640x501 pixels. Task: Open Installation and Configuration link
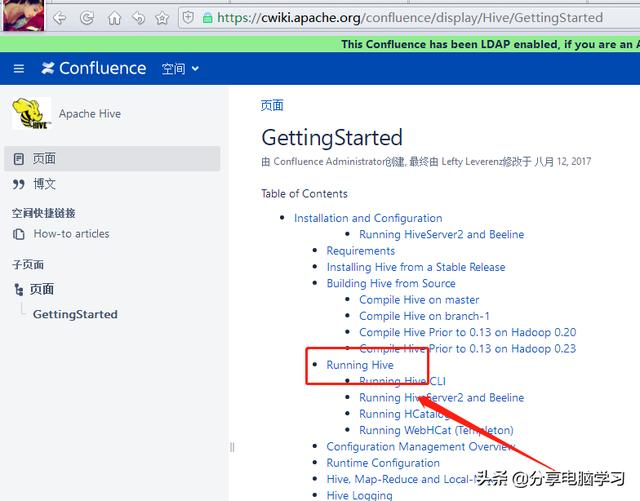click(368, 218)
